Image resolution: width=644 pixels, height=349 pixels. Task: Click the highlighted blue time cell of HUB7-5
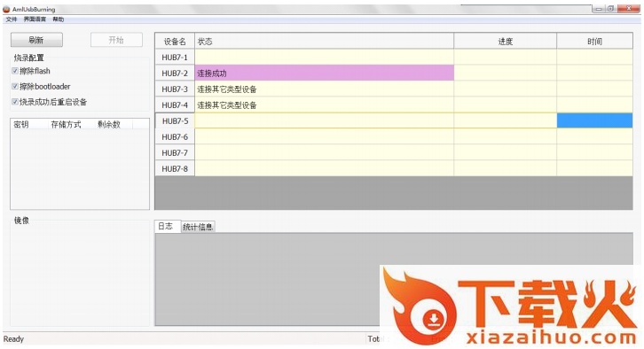pyautogui.click(x=594, y=121)
